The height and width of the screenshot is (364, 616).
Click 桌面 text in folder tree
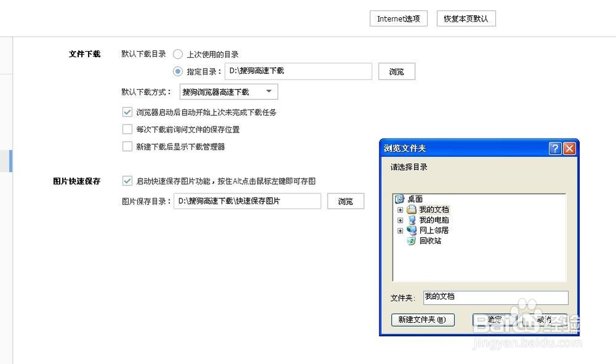pyautogui.click(x=415, y=199)
